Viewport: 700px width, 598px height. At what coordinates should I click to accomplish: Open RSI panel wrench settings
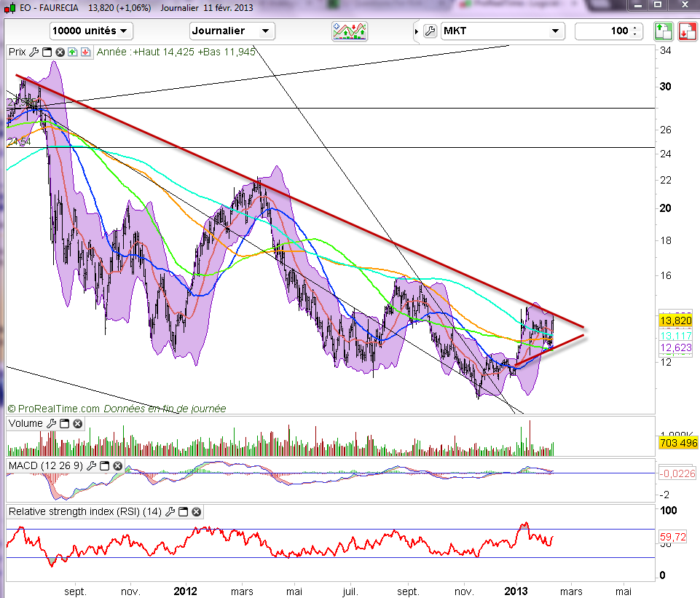click(x=170, y=512)
